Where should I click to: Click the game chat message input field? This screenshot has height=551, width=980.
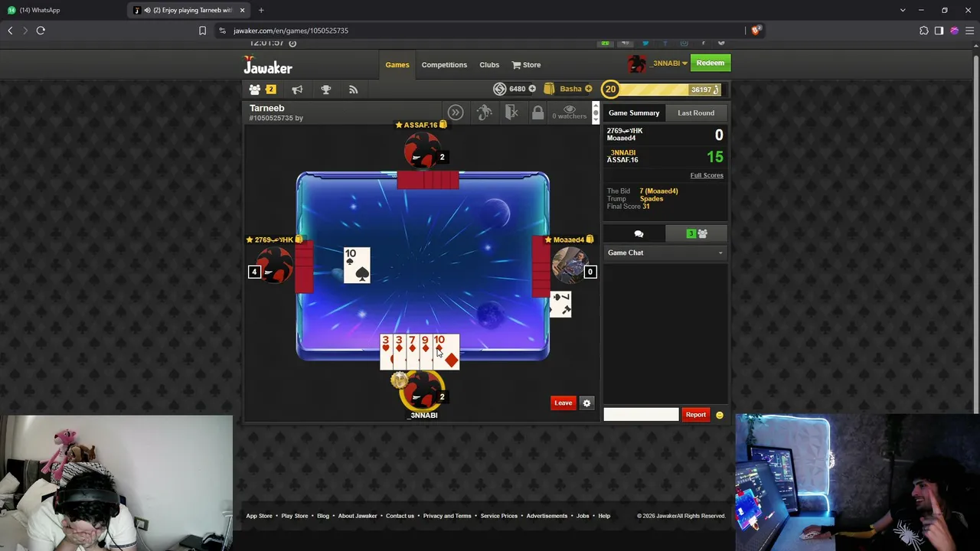point(641,415)
